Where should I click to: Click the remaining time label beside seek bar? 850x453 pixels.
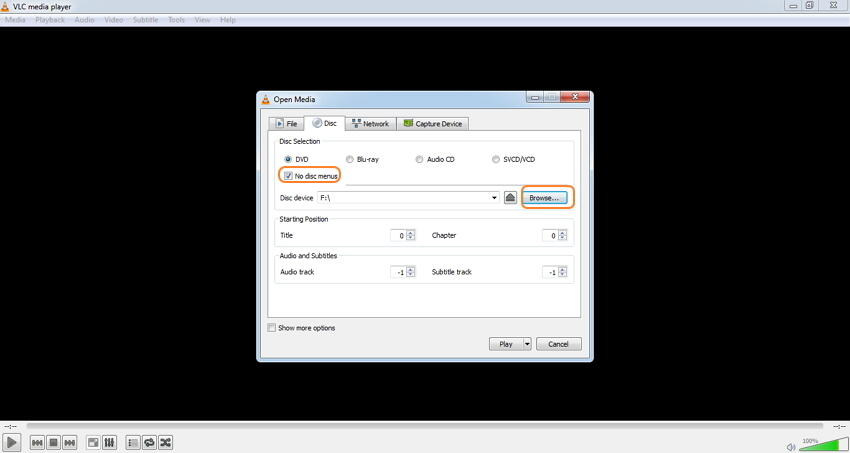[x=837, y=427]
